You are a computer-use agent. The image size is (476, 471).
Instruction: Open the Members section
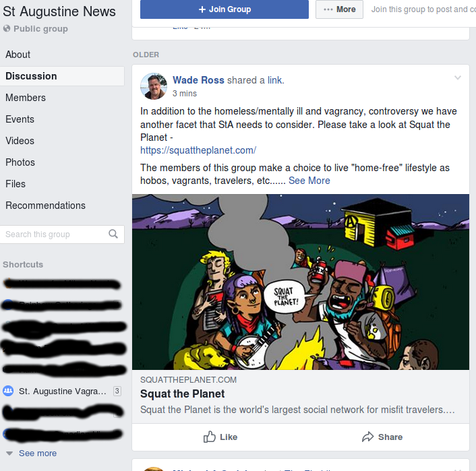point(26,98)
